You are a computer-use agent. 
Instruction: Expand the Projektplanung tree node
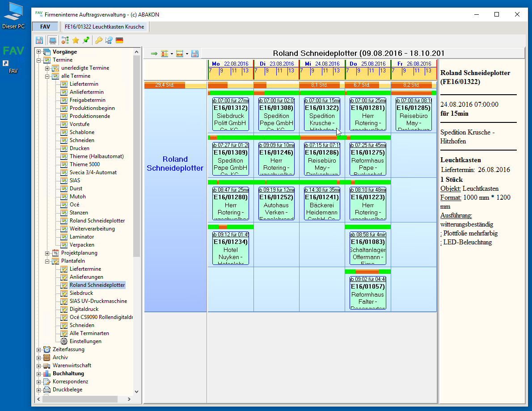47,253
